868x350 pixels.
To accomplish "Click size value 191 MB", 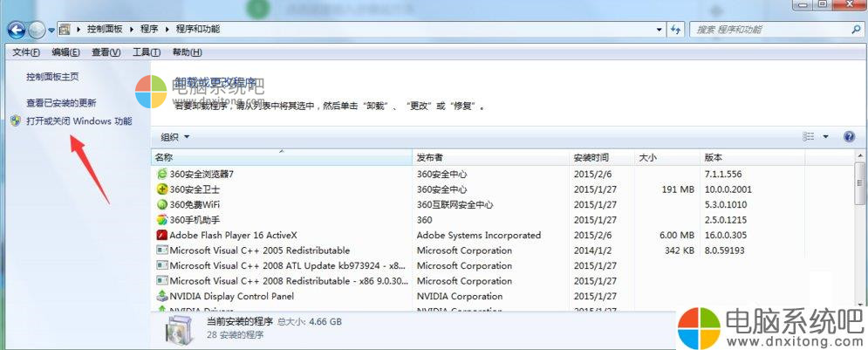I will tap(678, 189).
